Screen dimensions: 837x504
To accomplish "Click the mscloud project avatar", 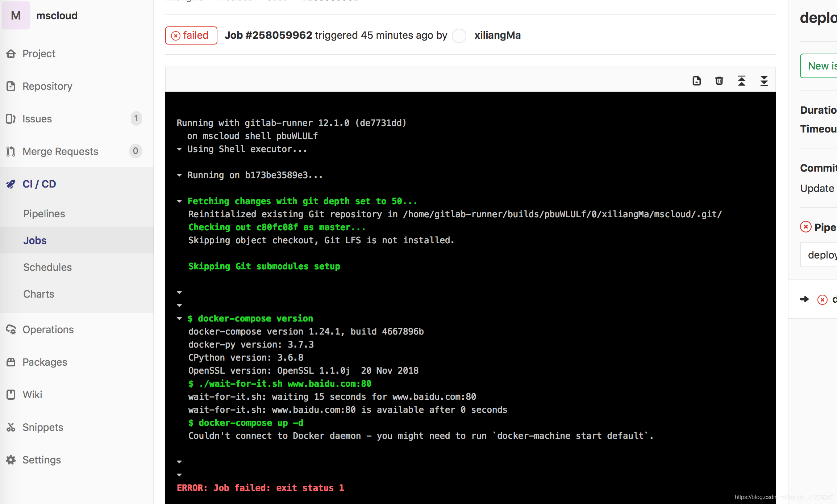I will (x=16, y=15).
